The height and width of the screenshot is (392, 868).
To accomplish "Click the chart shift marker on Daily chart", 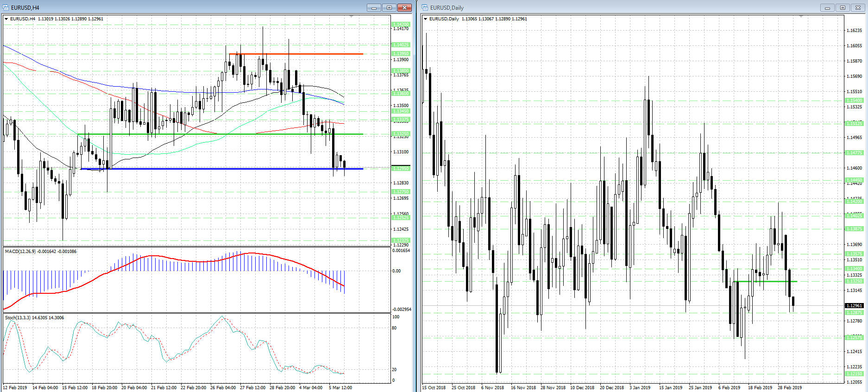I will 801,16.
